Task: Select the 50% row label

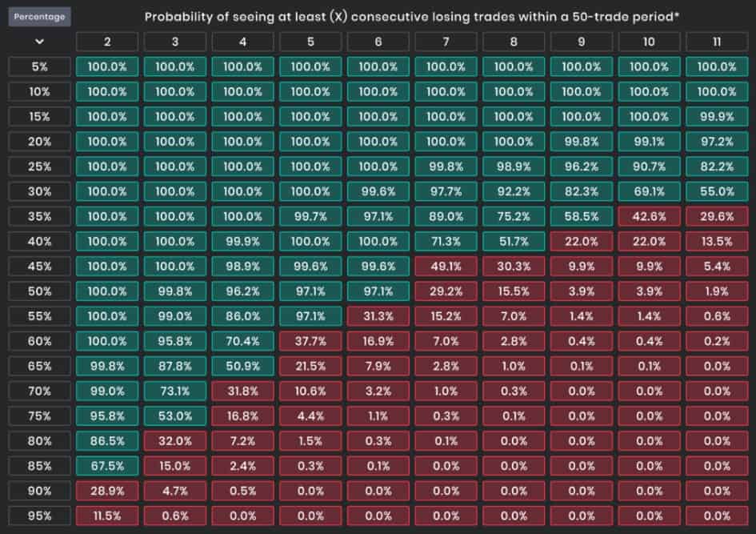Action: [39, 291]
